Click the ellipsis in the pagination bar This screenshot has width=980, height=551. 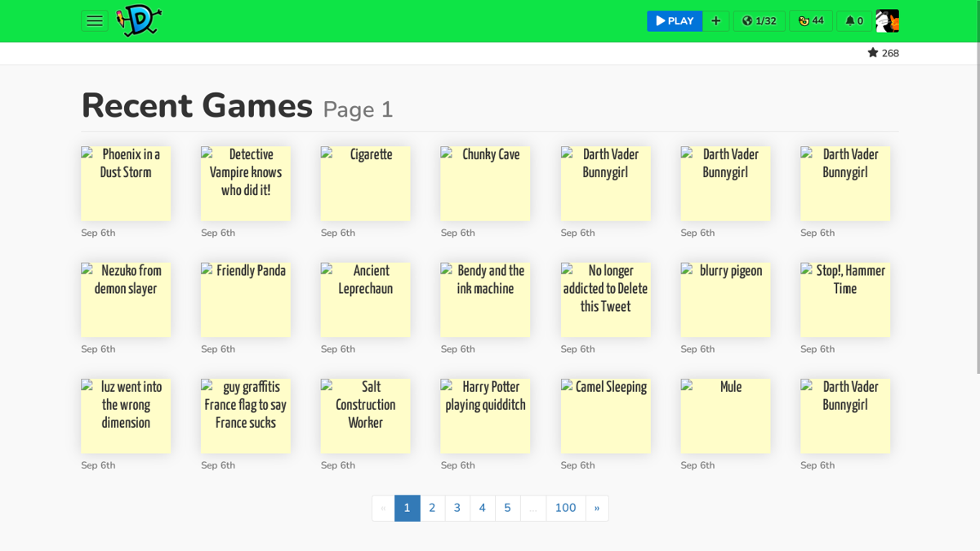[x=532, y=508]
